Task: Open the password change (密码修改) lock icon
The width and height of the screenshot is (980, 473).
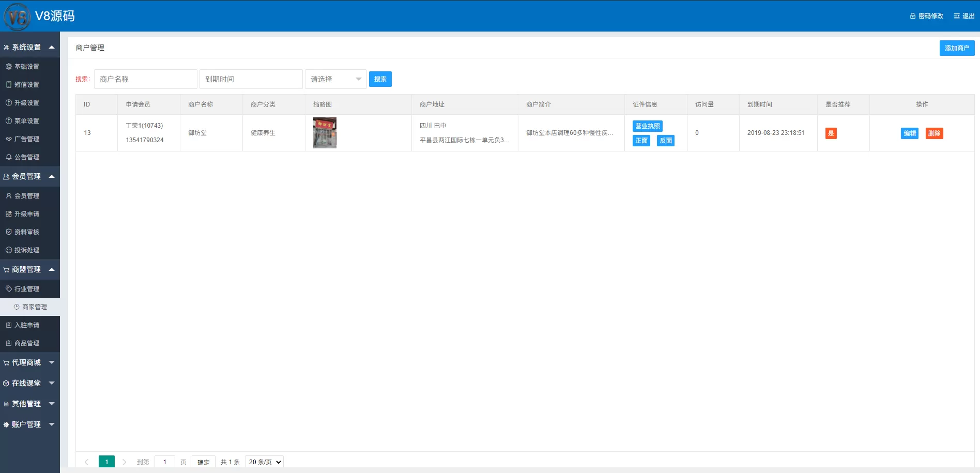Action: click(913, 16)
